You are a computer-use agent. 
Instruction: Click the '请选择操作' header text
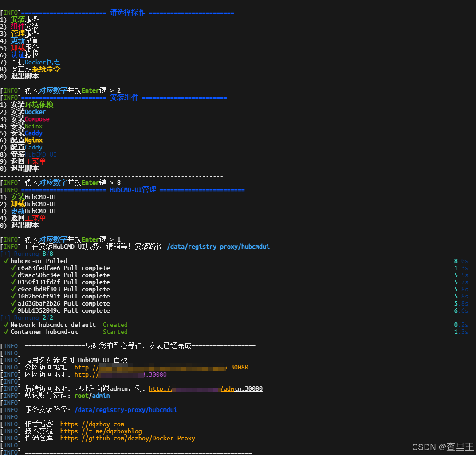tap(127, 12)
